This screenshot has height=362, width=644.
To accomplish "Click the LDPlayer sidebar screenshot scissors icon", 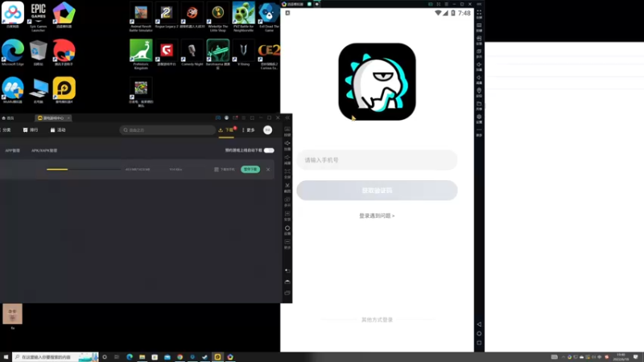I will click(287, 187).
